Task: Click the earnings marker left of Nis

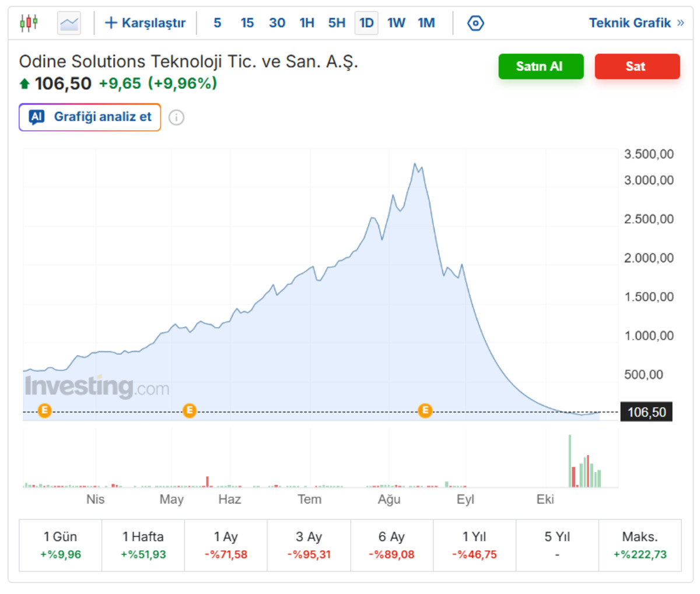Action: pos(44,411)
